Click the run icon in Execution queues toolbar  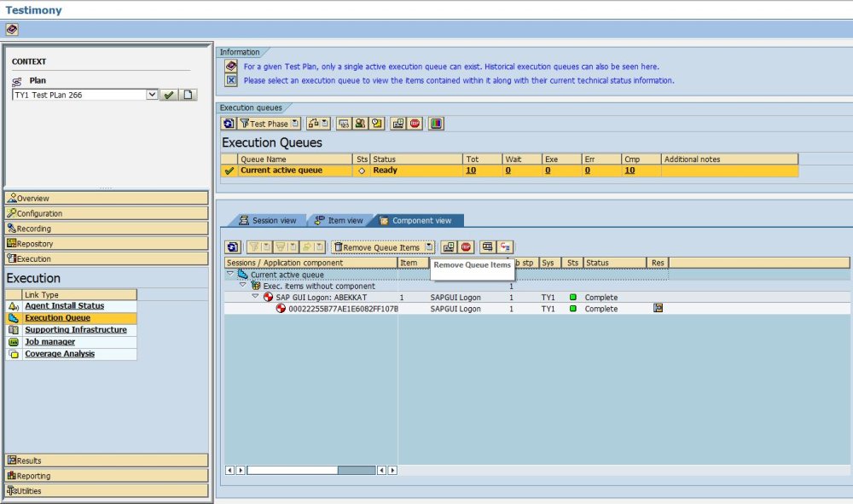(398, 124)
